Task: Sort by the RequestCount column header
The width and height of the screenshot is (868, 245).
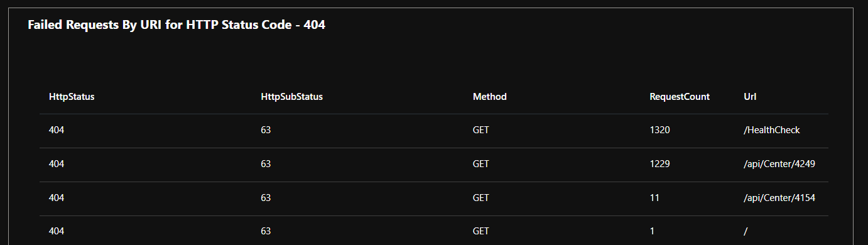Action: click(x=680, y=97)
